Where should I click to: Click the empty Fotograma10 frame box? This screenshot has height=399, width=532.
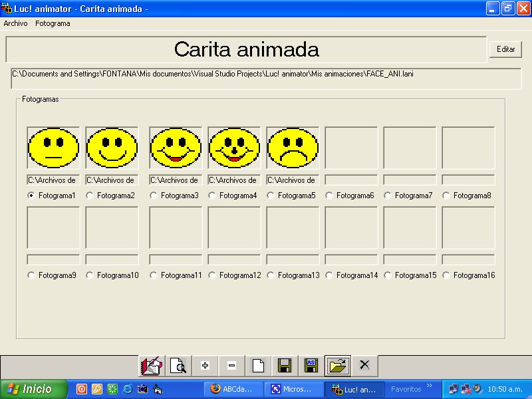(x=112, y=227)
